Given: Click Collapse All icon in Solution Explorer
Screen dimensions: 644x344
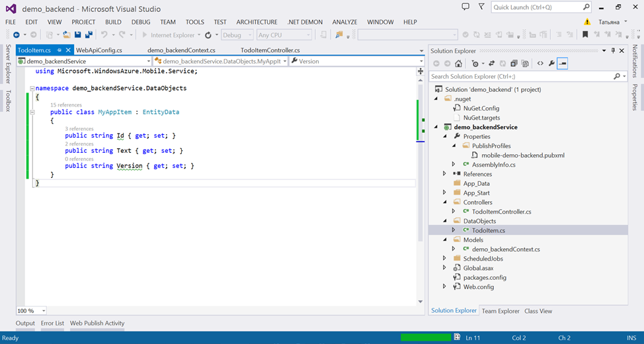Looking at the screenshot, I should [x=514, y=64].
